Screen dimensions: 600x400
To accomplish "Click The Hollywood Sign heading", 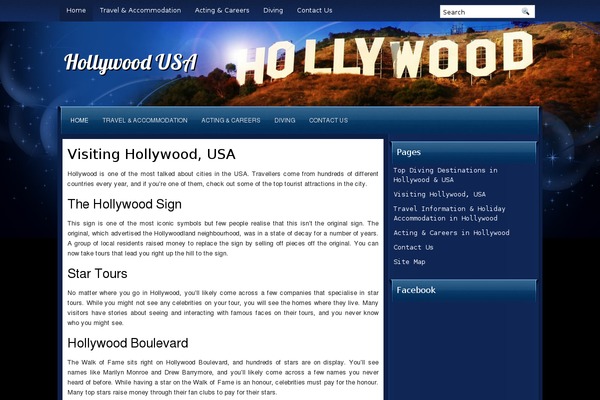I will [124, 204].
